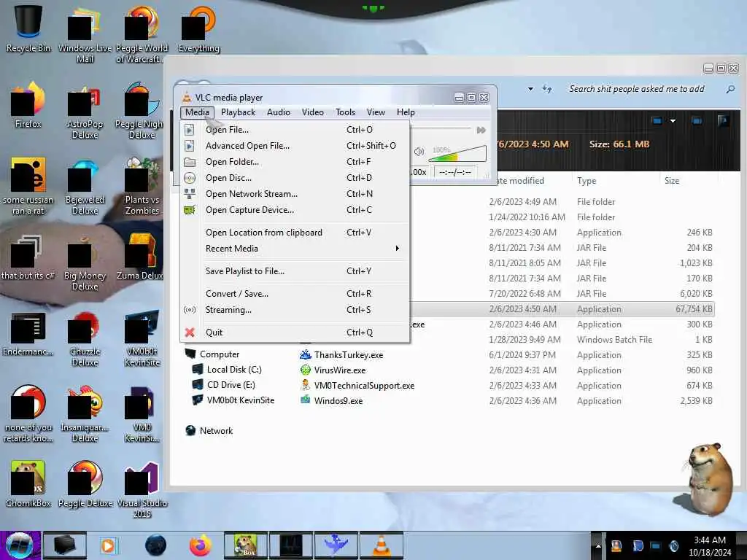Open Chuzzle Deluxe desktop icon

tap(85, 338)
